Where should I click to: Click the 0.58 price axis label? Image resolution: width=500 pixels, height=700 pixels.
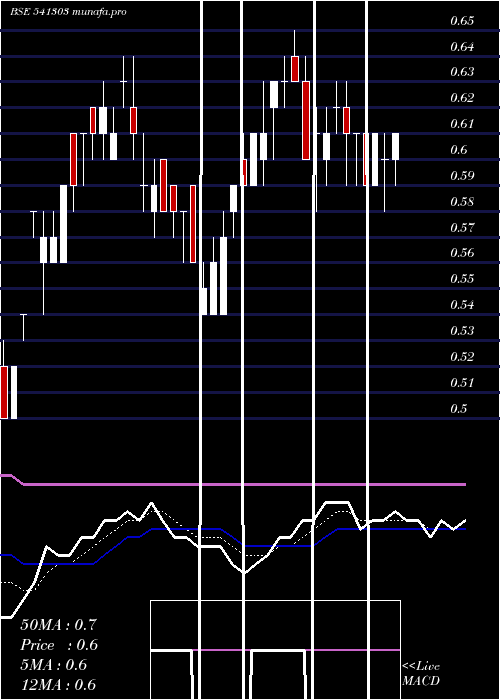tap(462, 201)
